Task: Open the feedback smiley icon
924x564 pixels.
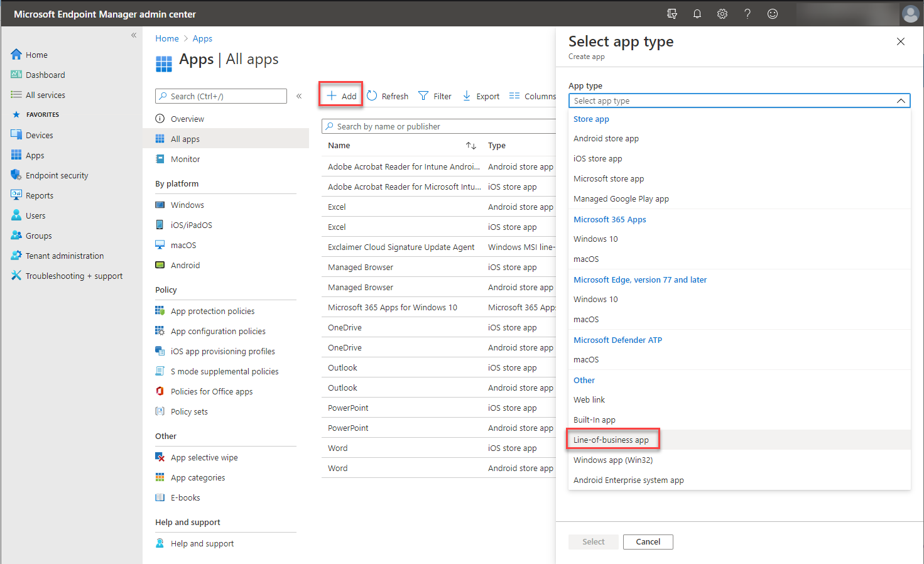Action: pyautogui.click(x=773, y=14)
